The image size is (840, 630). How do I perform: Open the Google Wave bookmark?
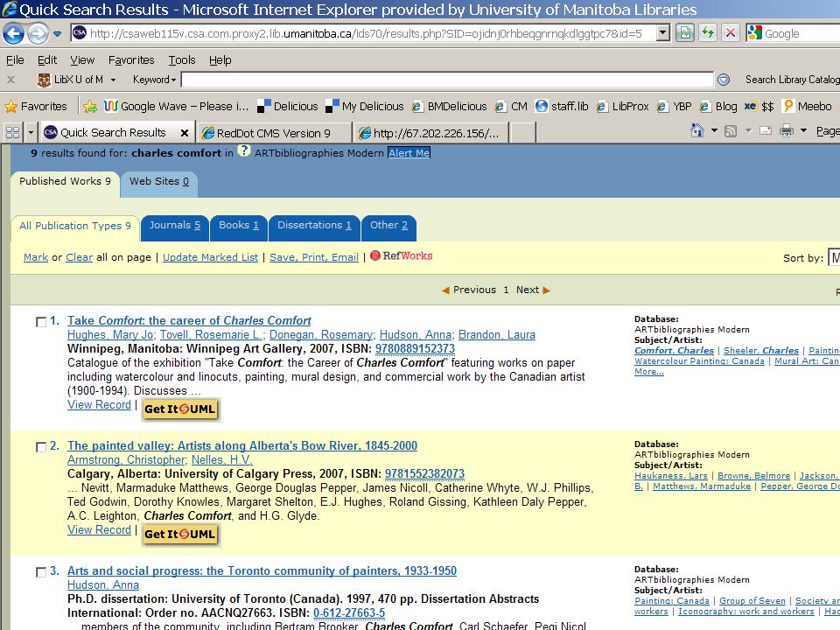click(x=176, y=106)
